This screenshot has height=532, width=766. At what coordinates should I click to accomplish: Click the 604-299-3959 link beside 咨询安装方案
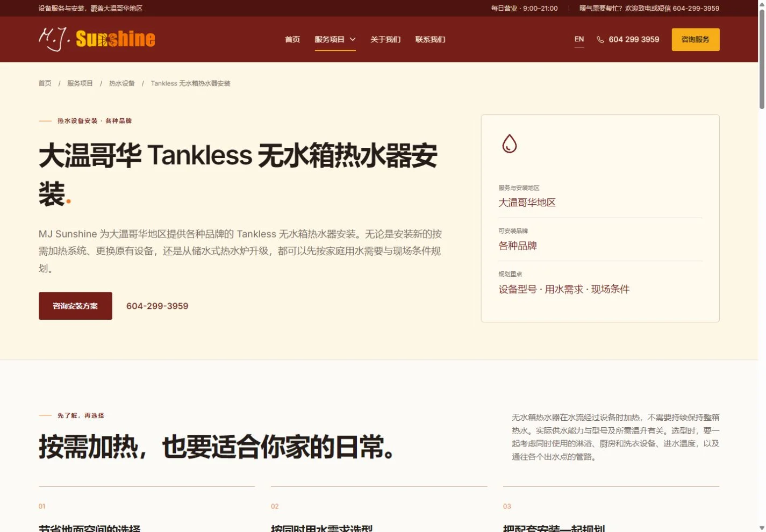(157, 306)
